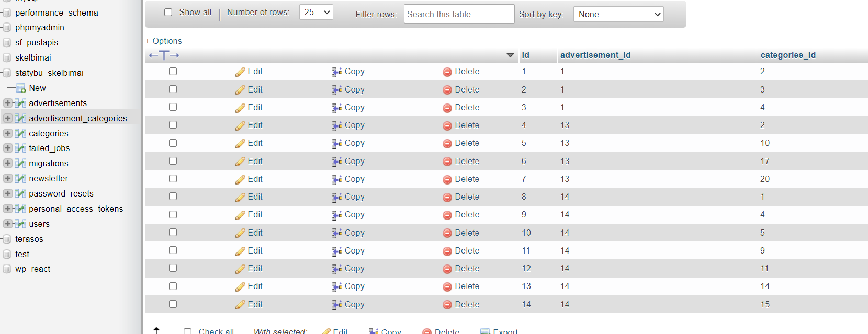Screen dimensions: 868x334
Task: Click the wp_react database icon
Action: tap(7, 269)
